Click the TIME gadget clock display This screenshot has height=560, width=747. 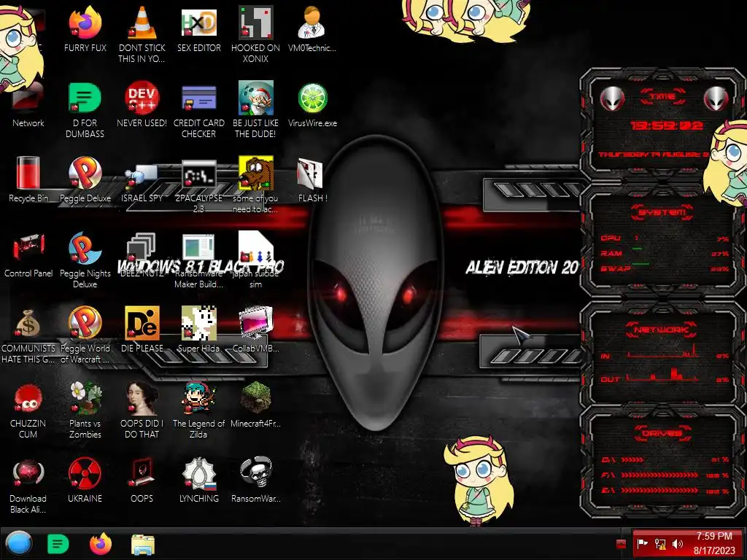[x=666, y=125]
